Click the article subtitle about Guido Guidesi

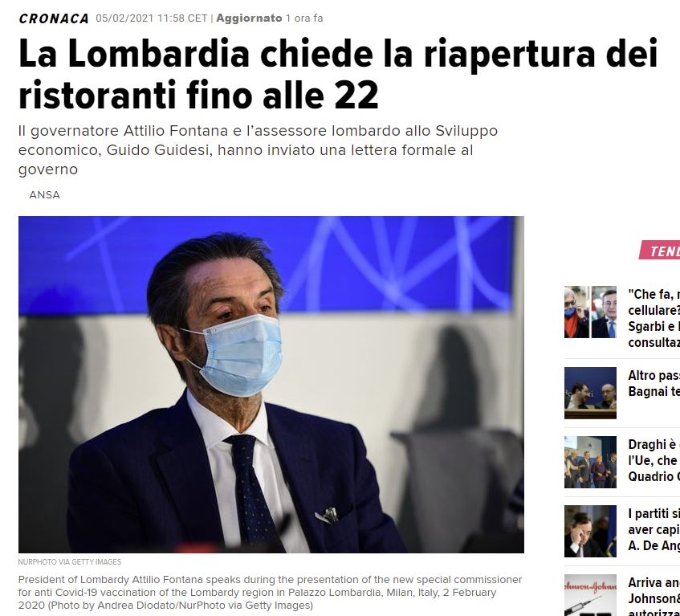(258, 150)
